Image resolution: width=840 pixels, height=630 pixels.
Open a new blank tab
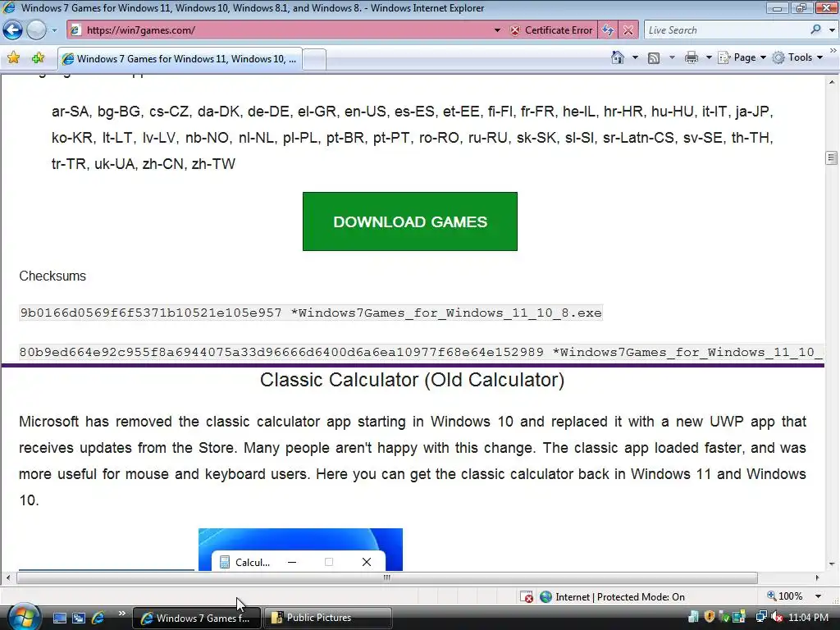314,59
